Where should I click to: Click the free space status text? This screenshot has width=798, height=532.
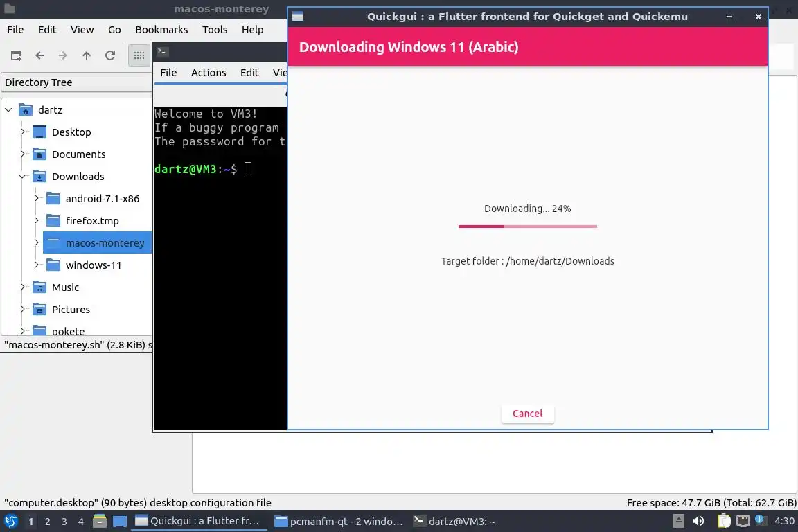[x=711, y=502]
